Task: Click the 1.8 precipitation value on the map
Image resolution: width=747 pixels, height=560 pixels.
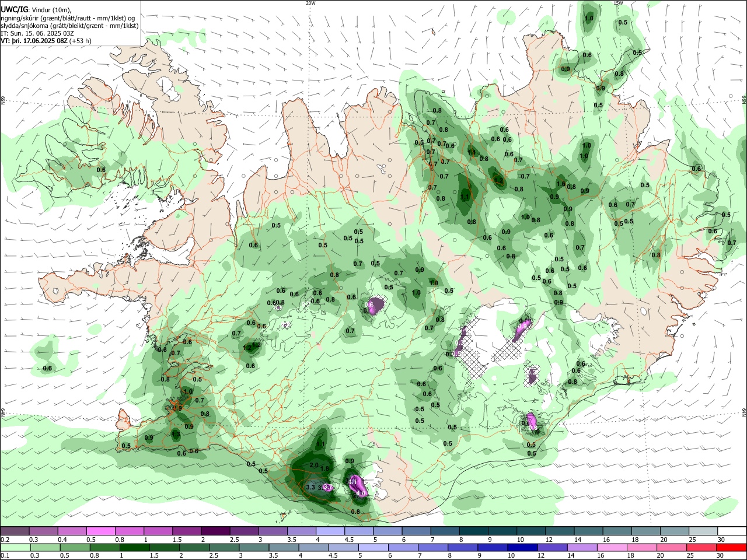Action: coord(325,468)
